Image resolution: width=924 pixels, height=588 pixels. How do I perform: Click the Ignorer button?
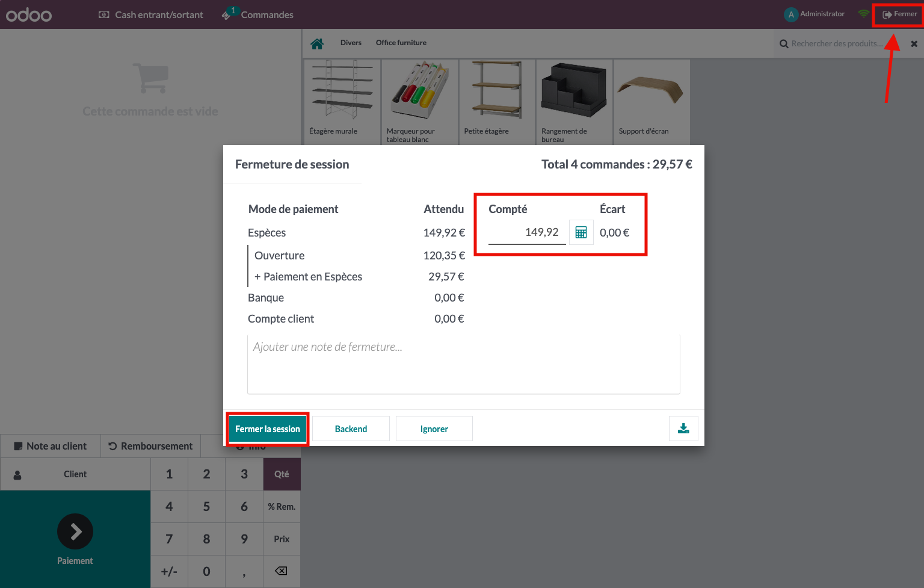[434, 429]
